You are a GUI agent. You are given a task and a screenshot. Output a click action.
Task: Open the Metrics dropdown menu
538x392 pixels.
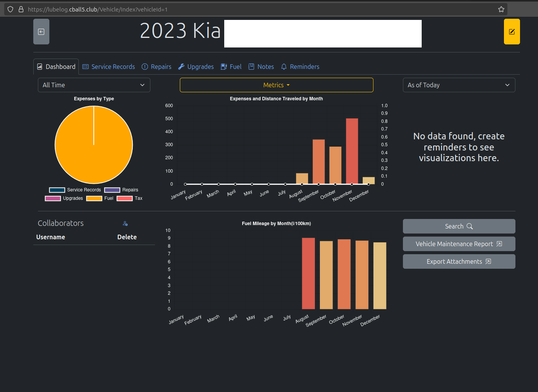coord(277,85)
